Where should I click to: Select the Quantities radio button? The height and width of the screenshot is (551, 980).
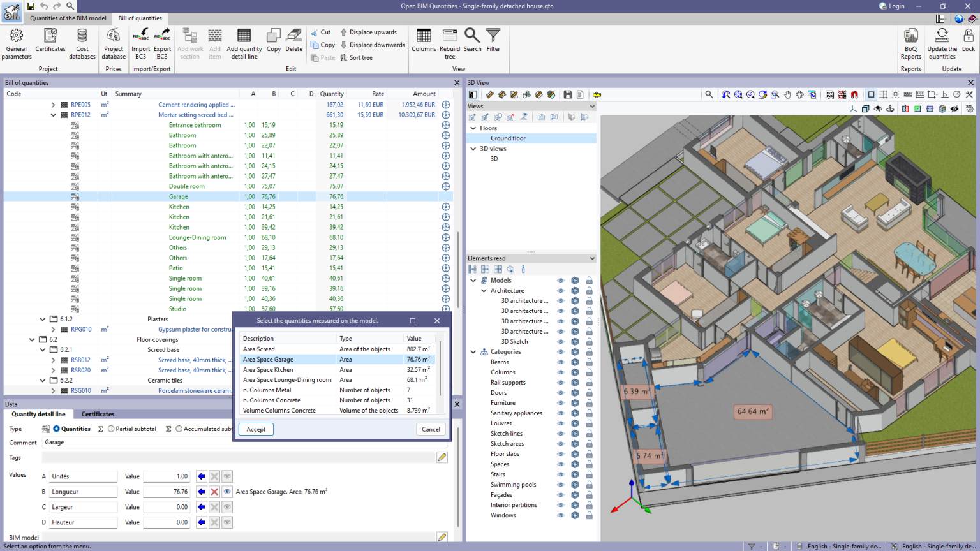[57, 429]
